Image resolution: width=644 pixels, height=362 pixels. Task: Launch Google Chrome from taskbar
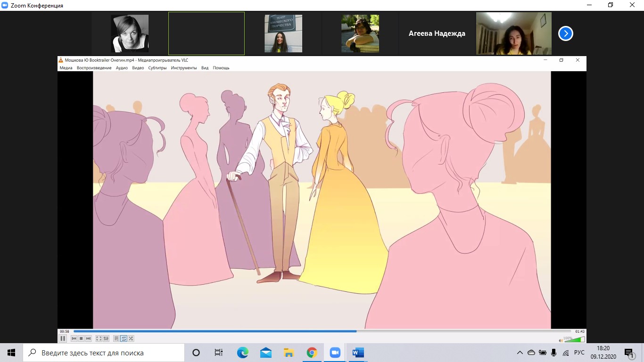click(x=312, y=353)
